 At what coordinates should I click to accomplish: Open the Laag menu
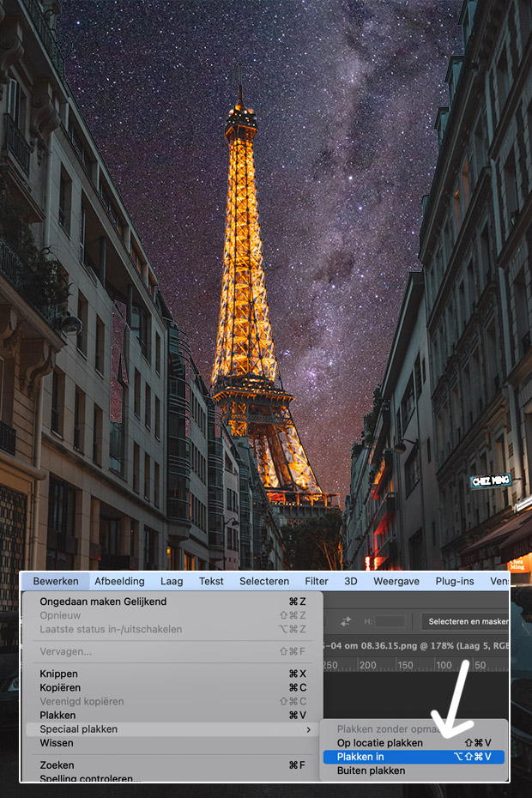(172, 581)
